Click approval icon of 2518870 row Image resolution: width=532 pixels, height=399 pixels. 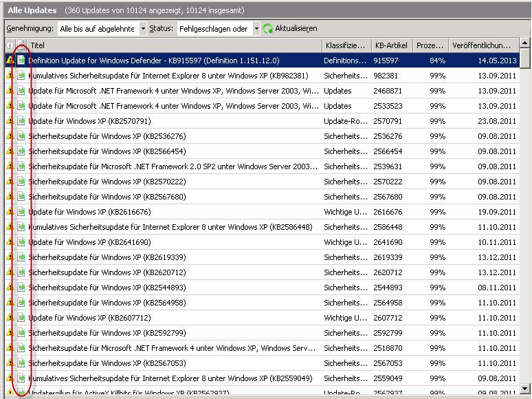[21, 348]
